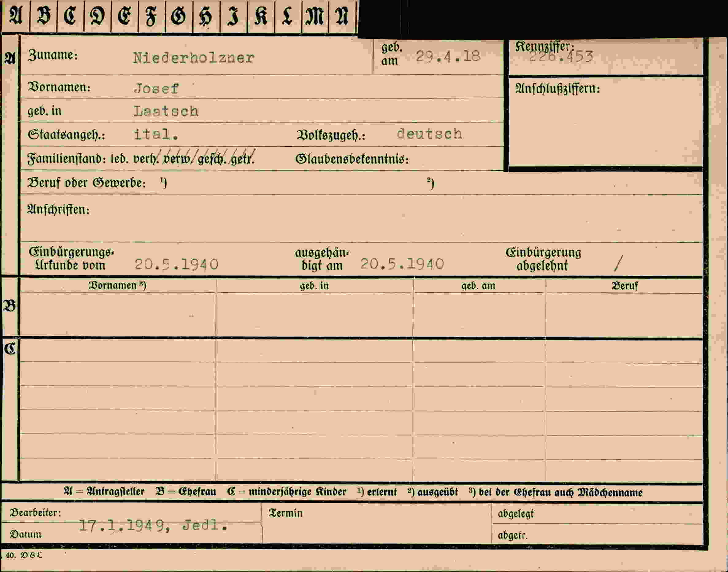Select the index tab letter D
728x572 pixels.
click(x=98, y=16)
